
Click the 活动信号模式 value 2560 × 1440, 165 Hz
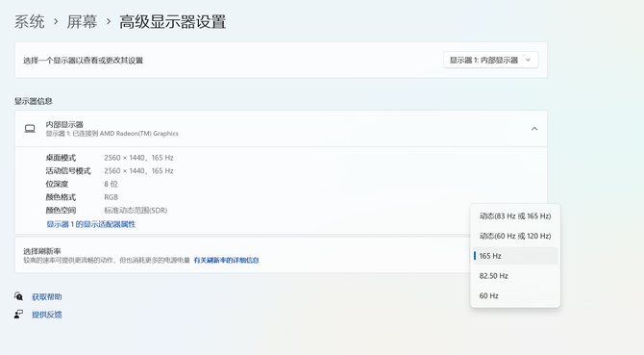pos(138,171)
